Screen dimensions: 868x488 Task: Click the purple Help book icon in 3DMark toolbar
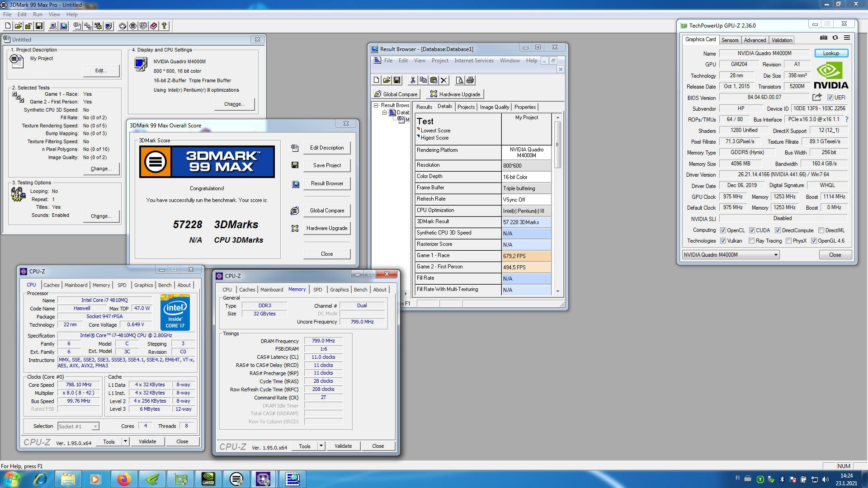tap(154, 26)
